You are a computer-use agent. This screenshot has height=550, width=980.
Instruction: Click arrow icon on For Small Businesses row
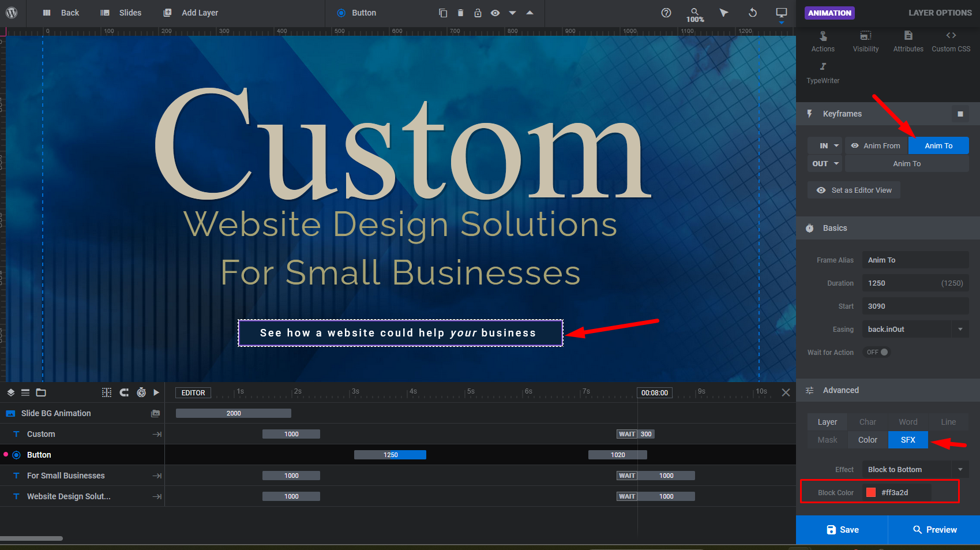tap(157, 476)
